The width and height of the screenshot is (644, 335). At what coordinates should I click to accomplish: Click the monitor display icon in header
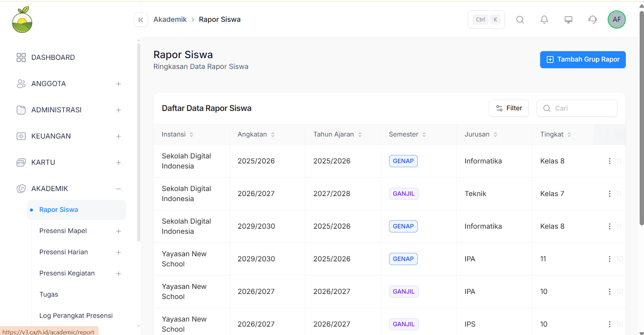tap(569, 19)
